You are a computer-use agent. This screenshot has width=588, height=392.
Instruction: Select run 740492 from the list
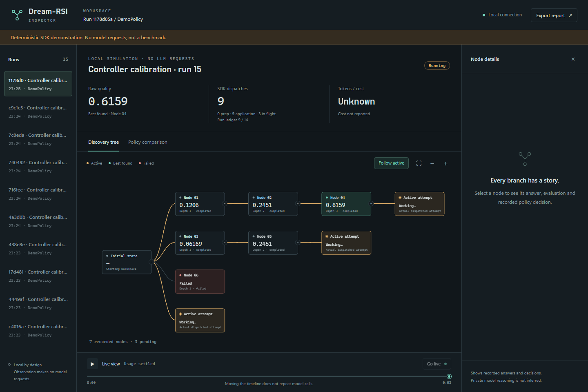pos(38,166)
